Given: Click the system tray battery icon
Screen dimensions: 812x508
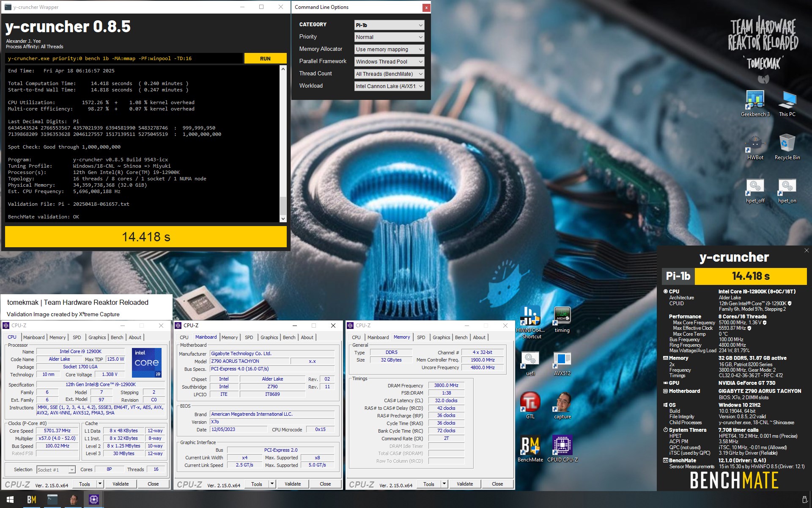Looking at the screenshot, I should 805,500.
